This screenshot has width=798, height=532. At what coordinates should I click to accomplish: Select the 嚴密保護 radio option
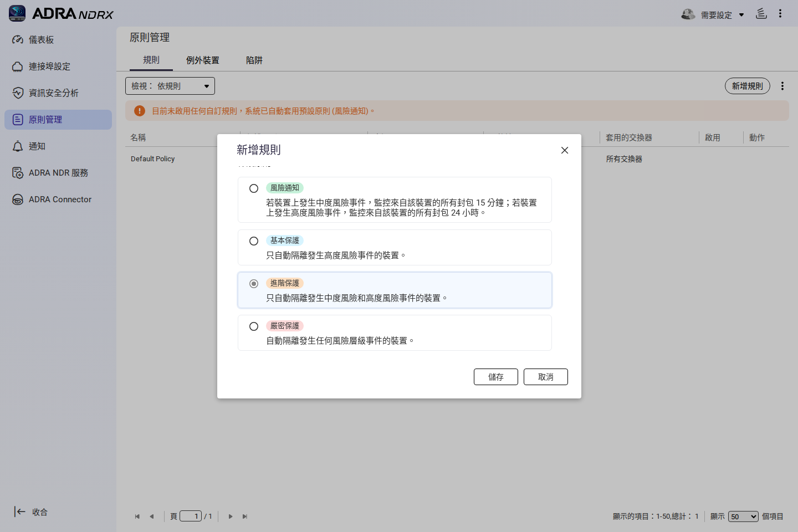tap(254, 326)
